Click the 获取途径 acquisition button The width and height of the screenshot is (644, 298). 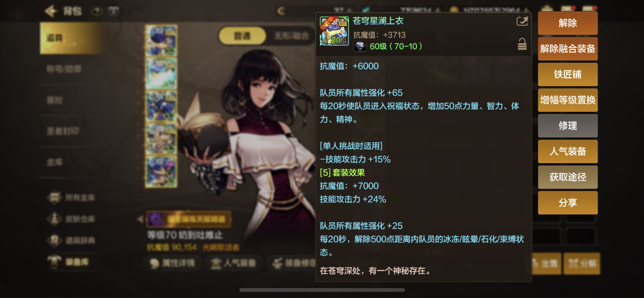click(x=568, y=177)
